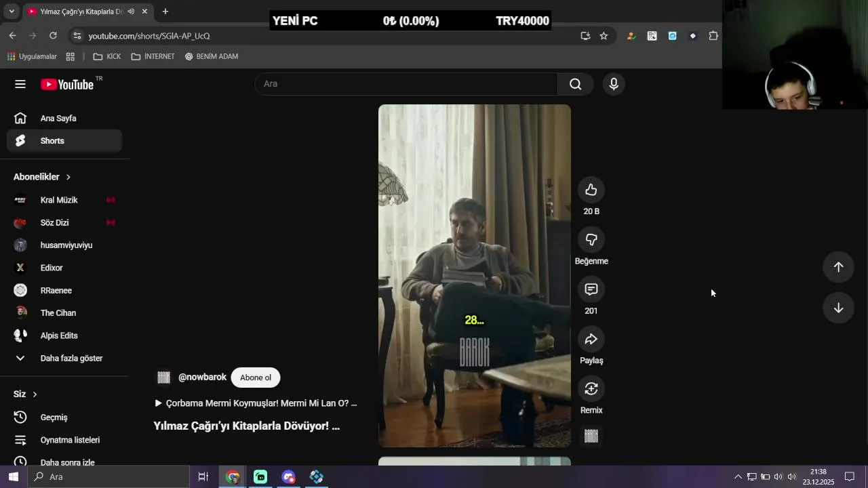The height and width of the screenshot is (488, 868).
Task: Click the @nowbarok channel avatar
Action: [x=163, y=378]
